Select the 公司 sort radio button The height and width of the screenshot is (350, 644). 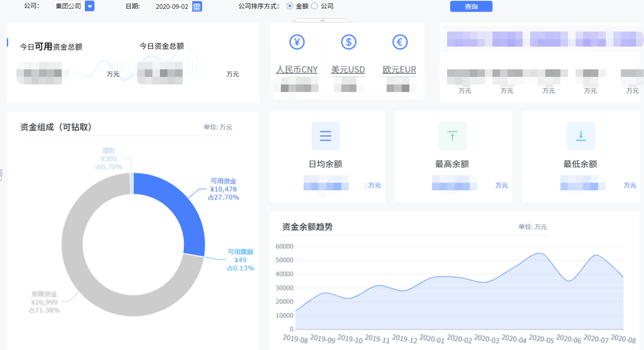tap(314, 6)
